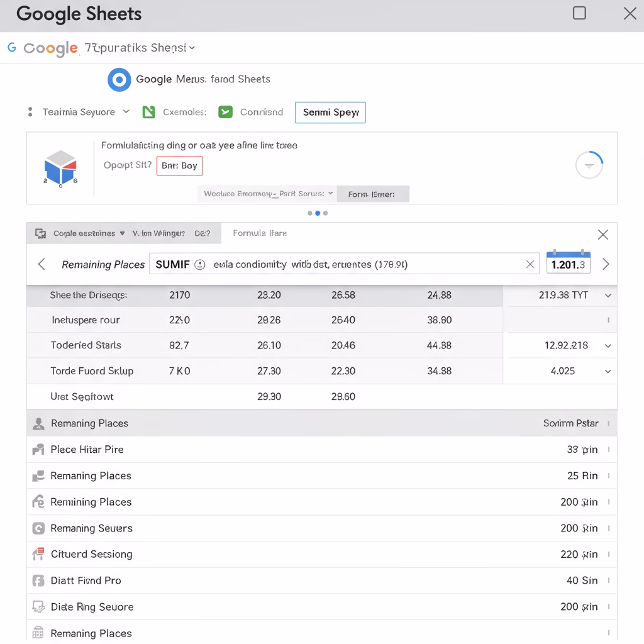The image size is (644, 644).
Task: Click the blue circular Google Menus icon
Action: (x=119, y=79)
